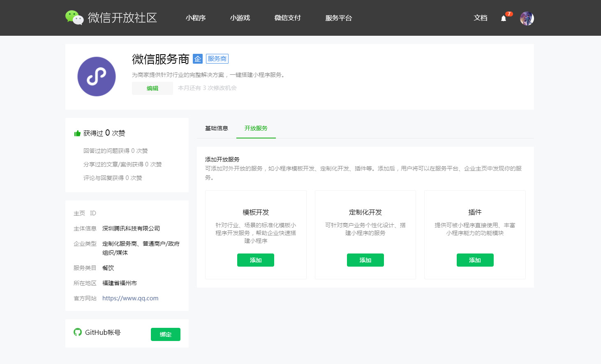Open the user avatar in the top bar
Image resolution: width=601 pixels, height=364 pixels.
click(x=527, y=18)
